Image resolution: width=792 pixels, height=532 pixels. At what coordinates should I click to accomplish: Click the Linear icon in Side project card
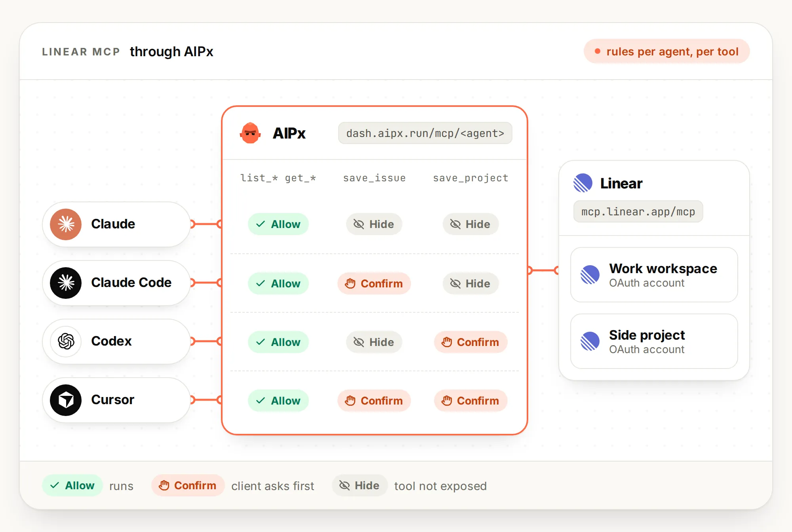pos(590,341)
